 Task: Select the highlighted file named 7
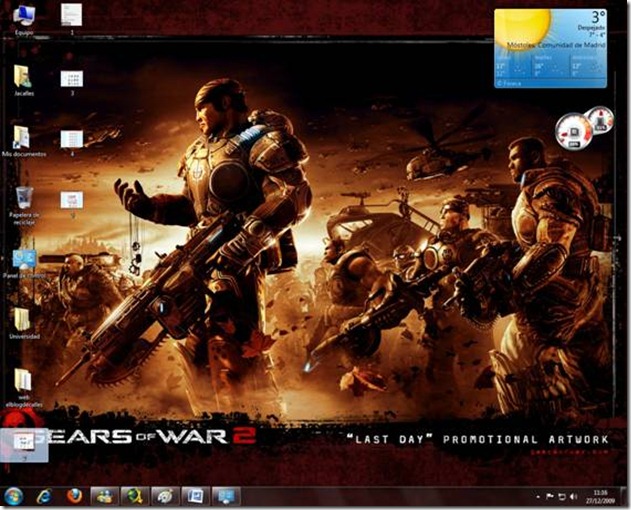pos(24,446)
